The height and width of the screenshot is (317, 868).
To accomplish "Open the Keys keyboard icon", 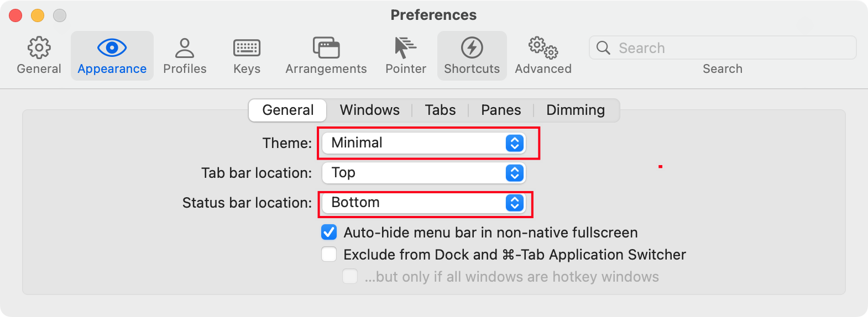I will click(x=247, y=48).
